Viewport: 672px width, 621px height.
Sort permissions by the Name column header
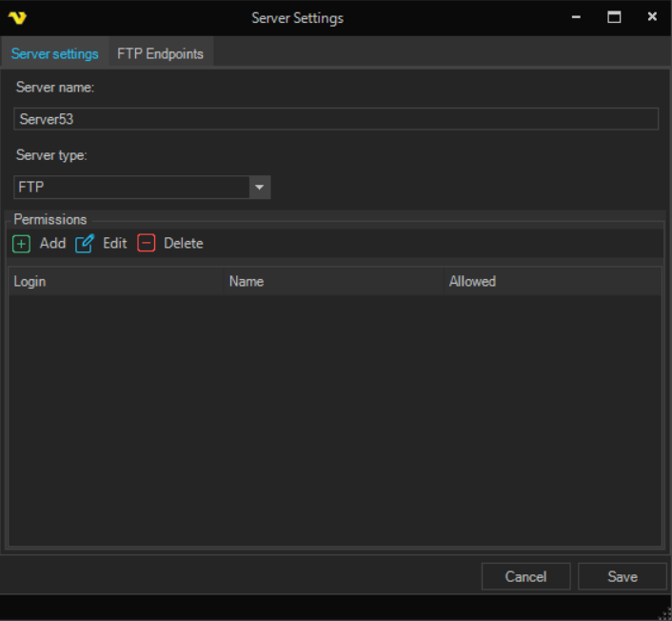(333, 282)
